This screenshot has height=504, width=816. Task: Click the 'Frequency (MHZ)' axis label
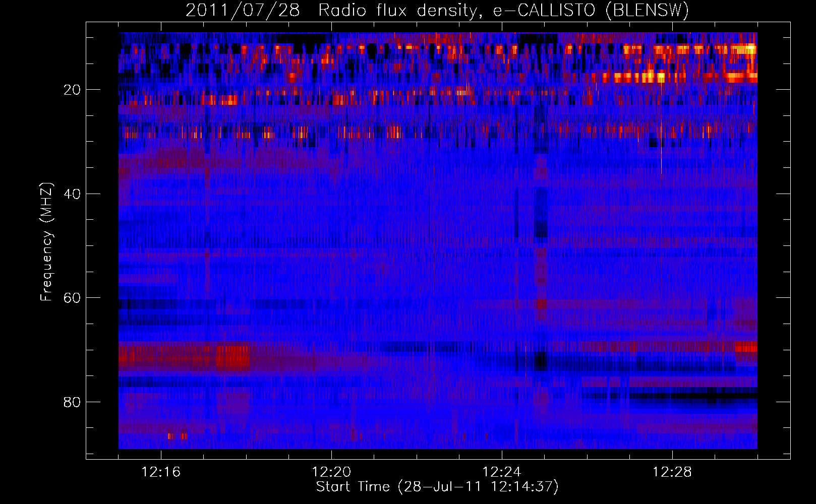pos(46,242)
